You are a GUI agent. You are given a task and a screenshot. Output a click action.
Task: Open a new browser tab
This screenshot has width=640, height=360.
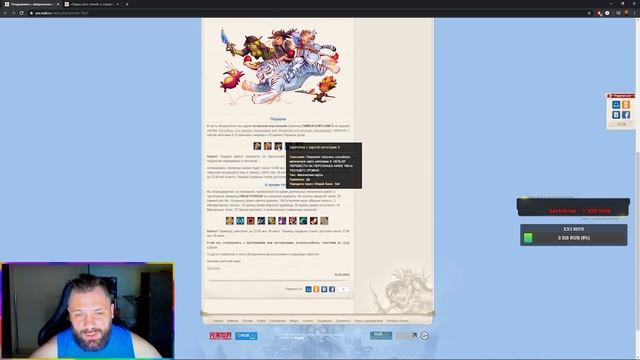(x=127, y=4)
